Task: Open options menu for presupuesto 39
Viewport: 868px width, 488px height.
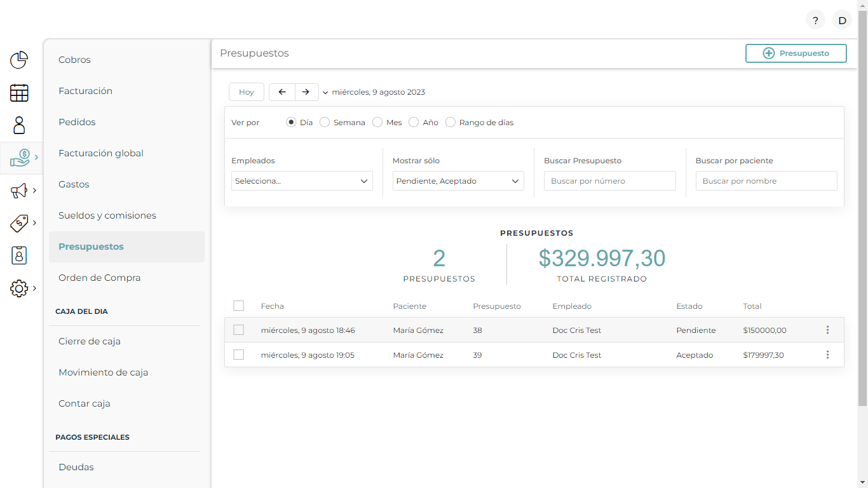Action: tap(827, 355)
